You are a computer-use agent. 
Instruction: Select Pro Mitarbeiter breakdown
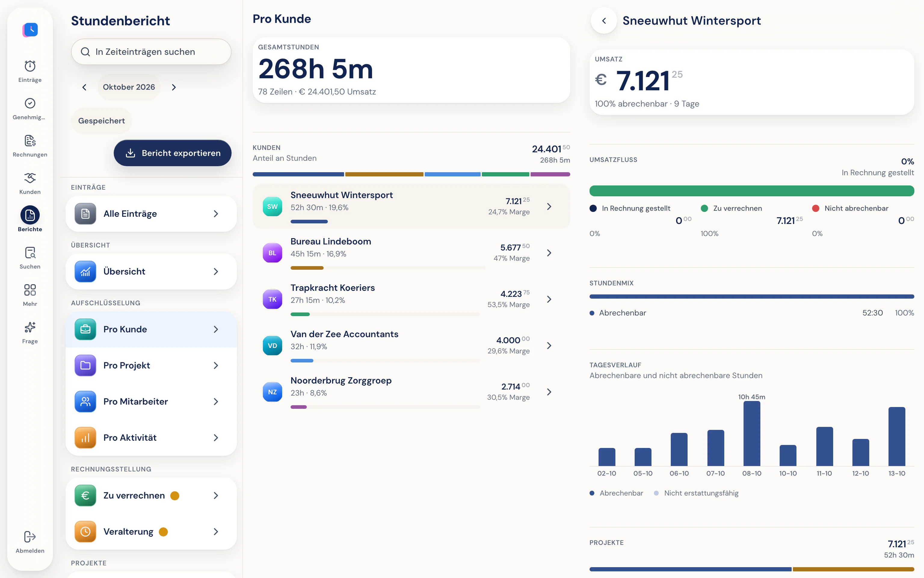pos(151,401)
